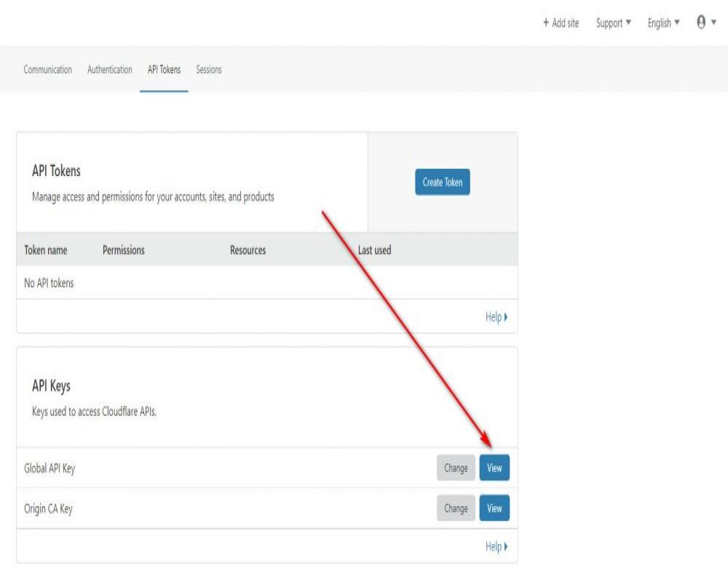This screenshot has width=728, height=582.
Task: View the Global API Key
Action: tap(494, 469)
